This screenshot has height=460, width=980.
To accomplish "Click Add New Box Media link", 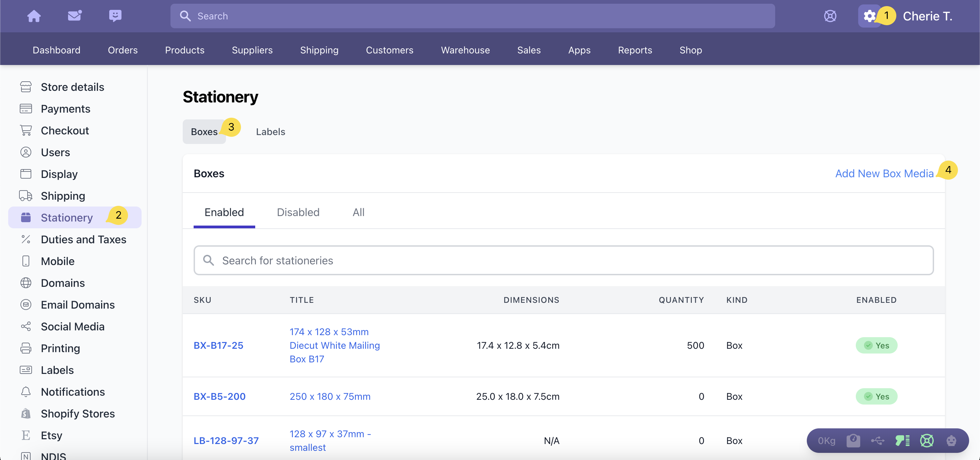I will (x=884, y=174).
